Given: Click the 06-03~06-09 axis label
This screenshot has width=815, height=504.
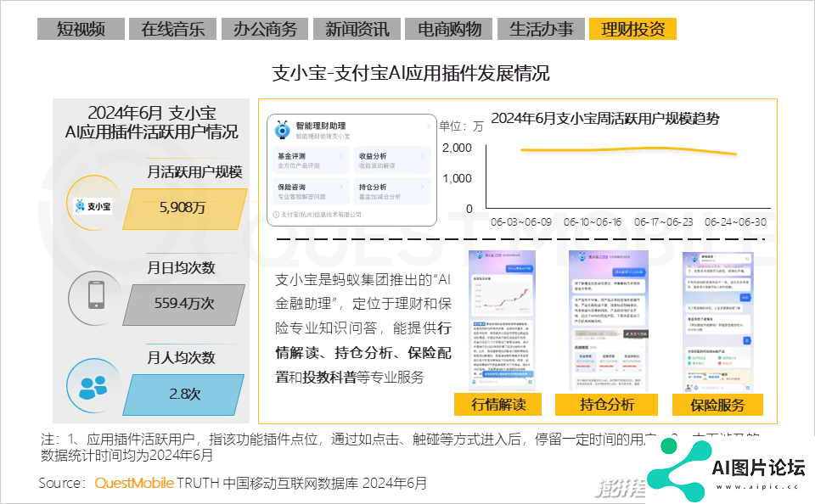Looking at the screenshot, I should [520, 221].
